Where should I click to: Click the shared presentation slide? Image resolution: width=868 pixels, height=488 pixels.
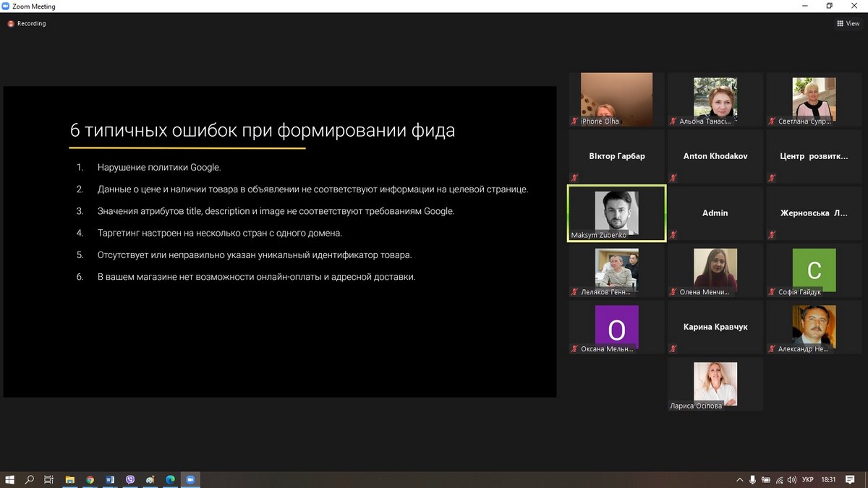point(280,241)
